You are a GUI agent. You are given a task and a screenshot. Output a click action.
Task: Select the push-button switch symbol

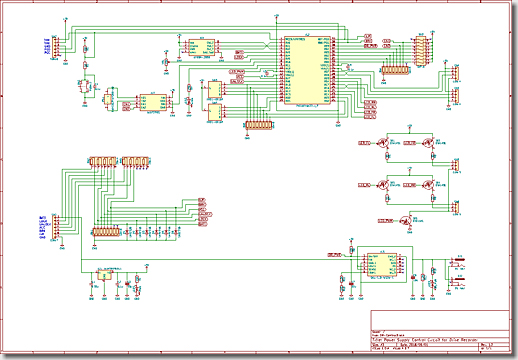point(84,87)
